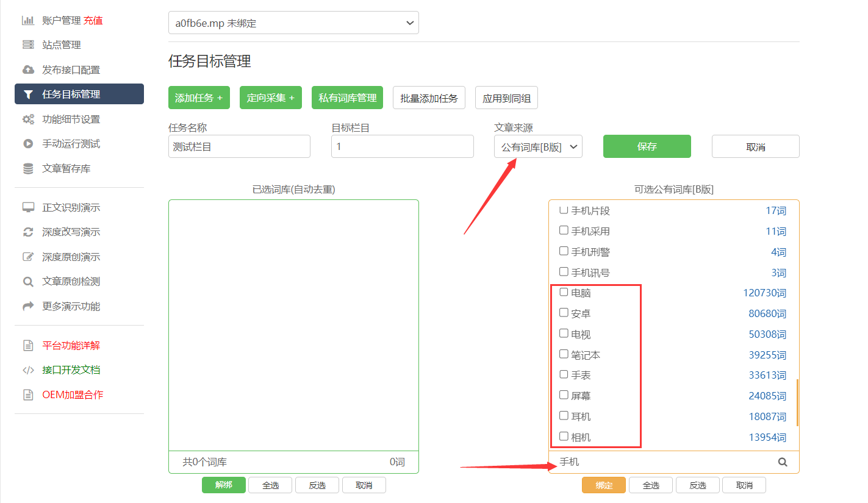Click the server icon beside 站点管理
The height and width of the screenshot is (503, 868).
[x=28, y=45]
